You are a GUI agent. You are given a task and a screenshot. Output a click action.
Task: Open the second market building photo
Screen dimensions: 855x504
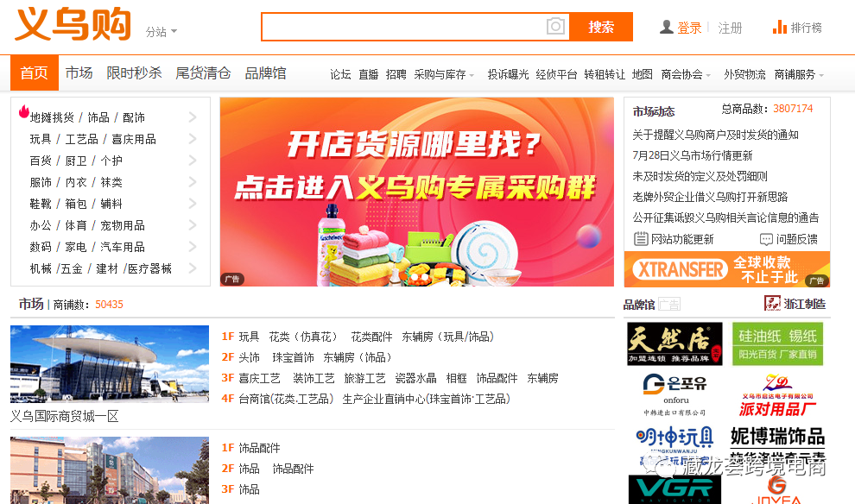(x=110, y=470)
